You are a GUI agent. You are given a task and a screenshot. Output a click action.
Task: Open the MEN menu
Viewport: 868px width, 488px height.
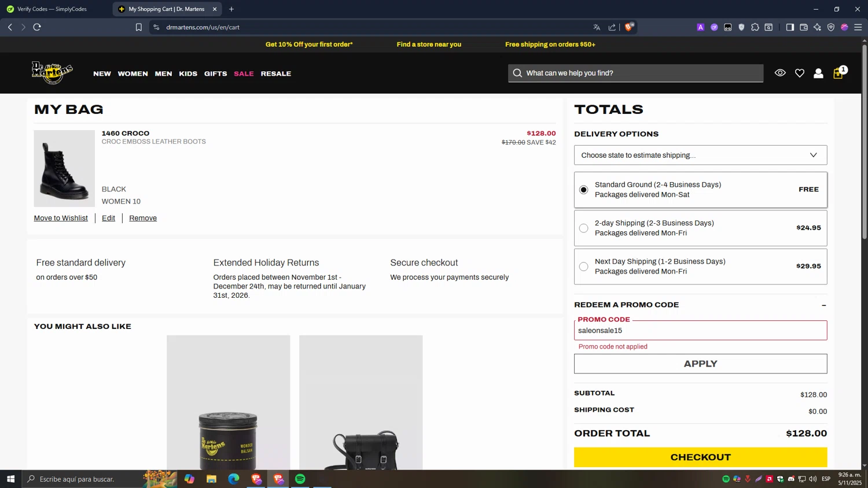[163, 73]
